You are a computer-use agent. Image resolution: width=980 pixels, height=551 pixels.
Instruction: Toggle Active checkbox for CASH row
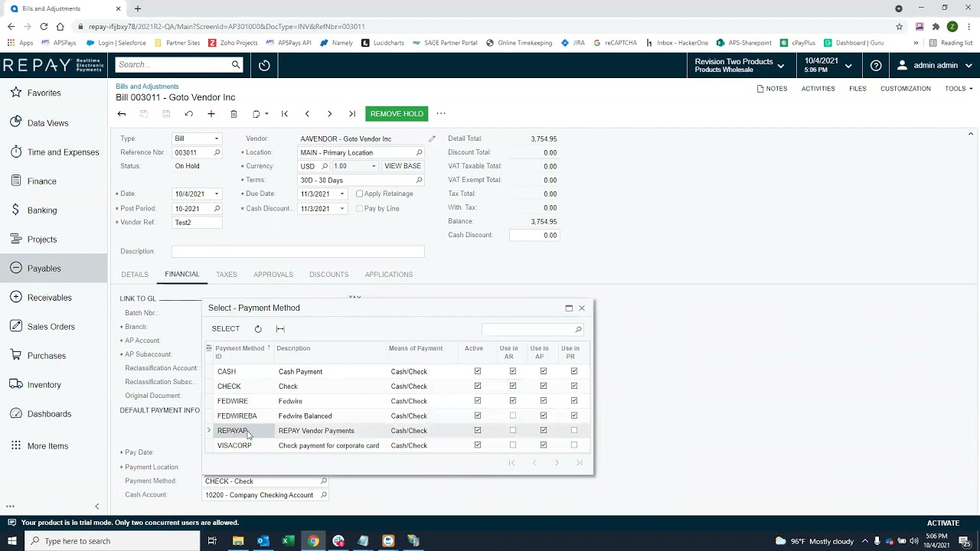(x=478, y=371)
